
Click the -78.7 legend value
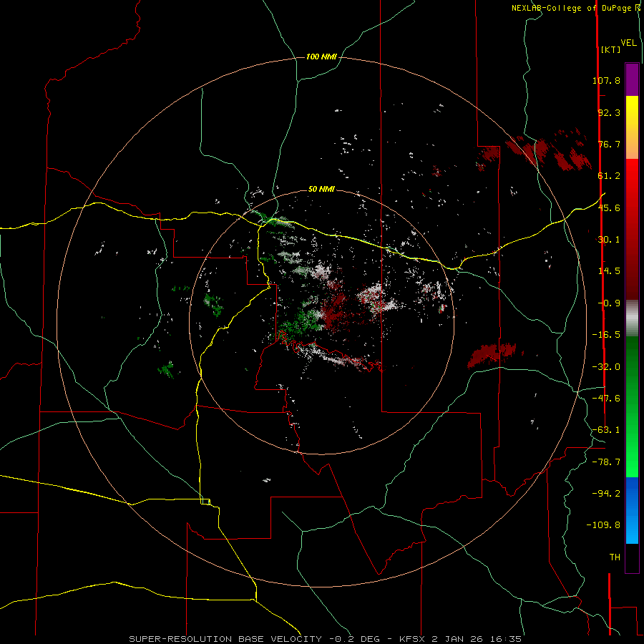click(x=606, y=462)
